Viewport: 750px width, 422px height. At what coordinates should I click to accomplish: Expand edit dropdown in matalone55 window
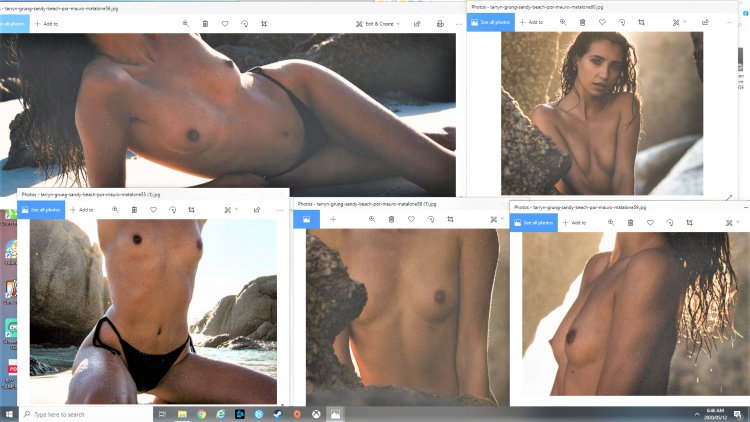231,210
